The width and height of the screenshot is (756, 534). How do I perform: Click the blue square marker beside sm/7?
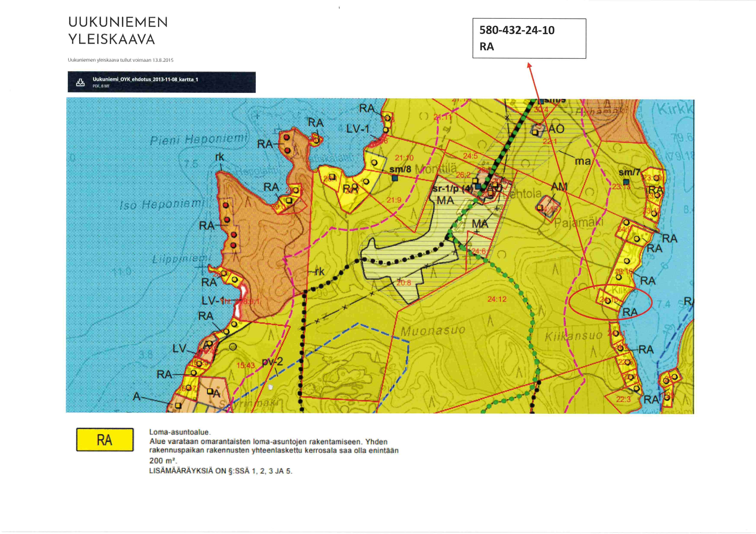[626, 182]
